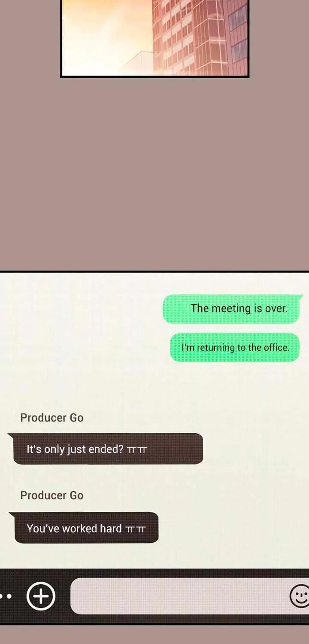Tap the plus attachment icon

pos(41,596)
